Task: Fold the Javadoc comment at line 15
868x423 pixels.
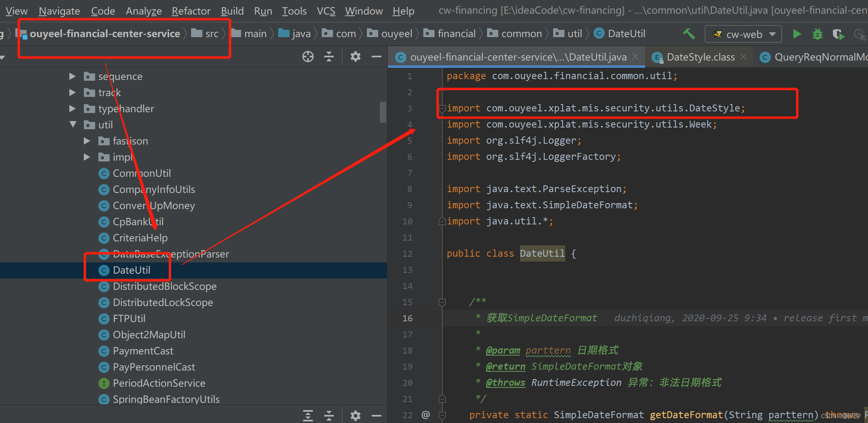Action: (442, 302)
